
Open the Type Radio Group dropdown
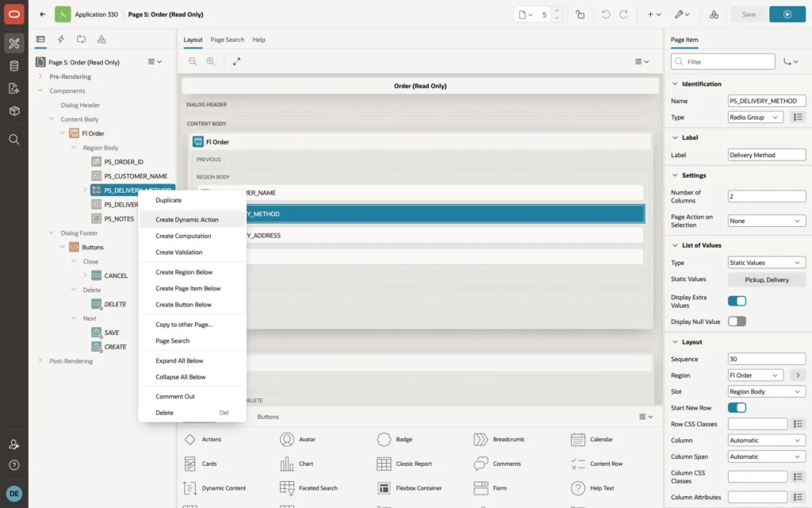755,117
